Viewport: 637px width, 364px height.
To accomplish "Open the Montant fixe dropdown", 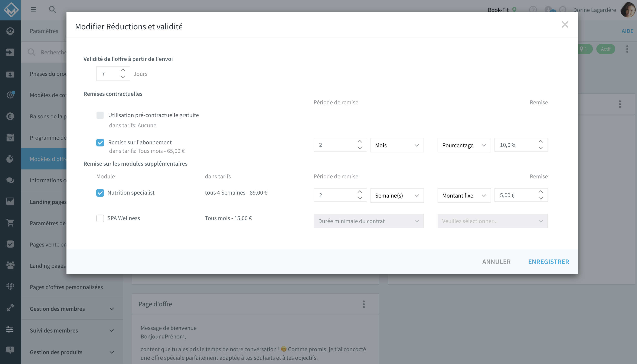I will pos(464,195).
